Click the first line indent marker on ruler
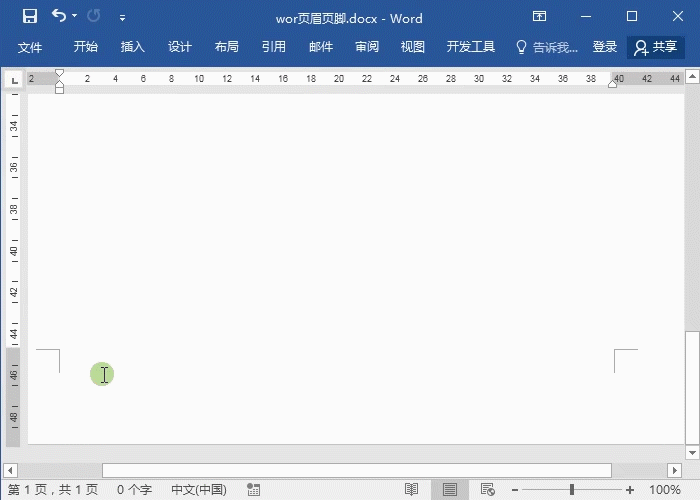This screenshot has height=500, width=700. [x=59, y=73]
